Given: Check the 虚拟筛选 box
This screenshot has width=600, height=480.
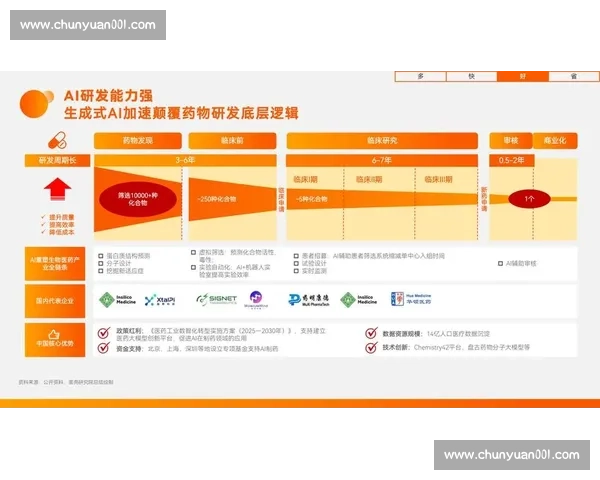Looking at the screenshot, I should [x=193, y=252].
